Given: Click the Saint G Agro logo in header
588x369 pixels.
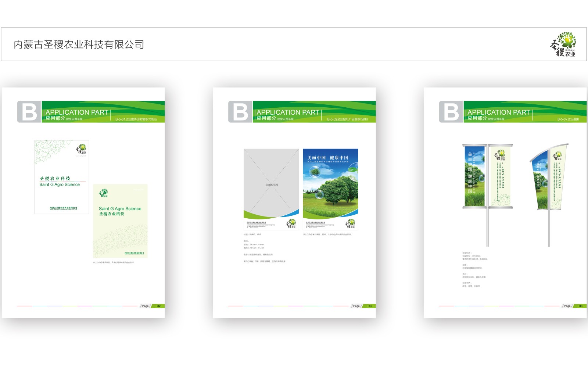Looking at the screenshot, I should [563, 44].
